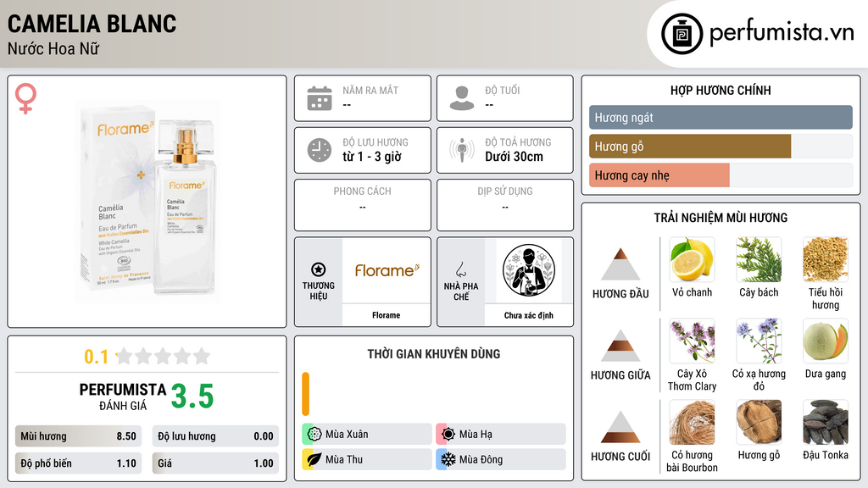Screen dimensions: 868x488
Task: Click the perfumista.vn site name
Action: point(782,33)
